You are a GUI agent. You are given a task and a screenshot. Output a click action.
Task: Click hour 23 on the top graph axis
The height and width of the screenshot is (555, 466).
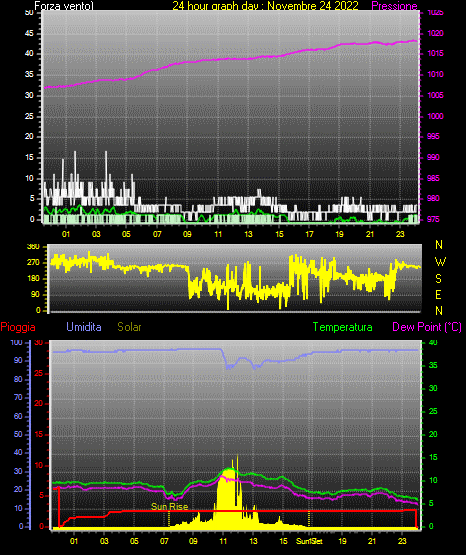[400, 234]
